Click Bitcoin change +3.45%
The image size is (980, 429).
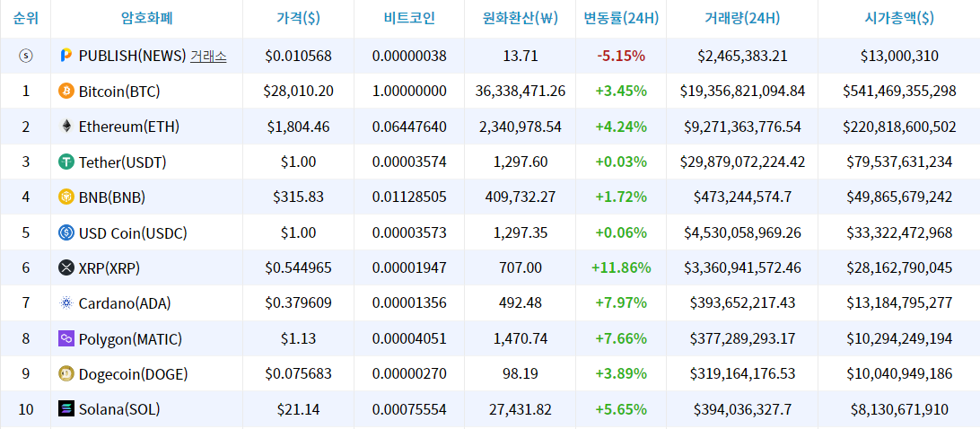coord(621,92)
